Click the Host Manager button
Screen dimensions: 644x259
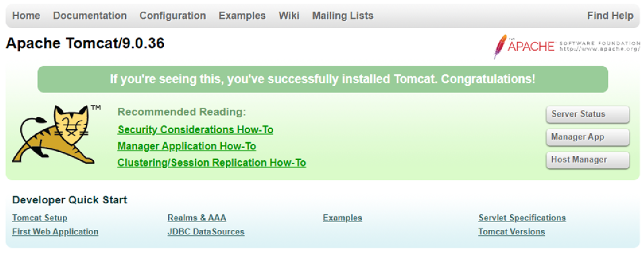tap(587, 160)
